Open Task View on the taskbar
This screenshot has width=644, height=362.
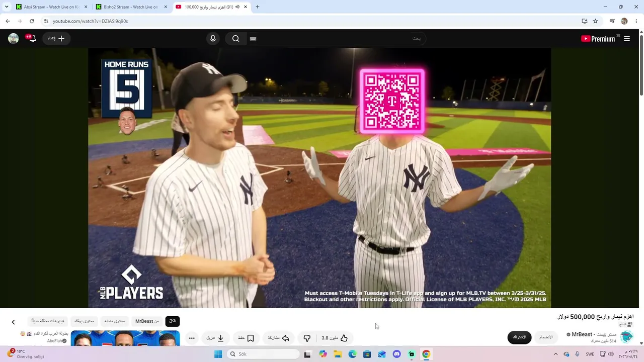[x=307, y=354]
